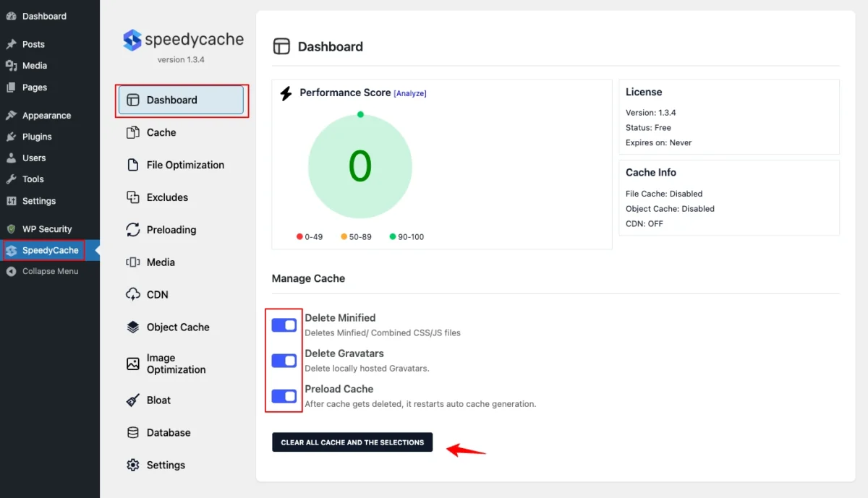
Task: Click the green dot atop score gauge
Action: [360, 114]
